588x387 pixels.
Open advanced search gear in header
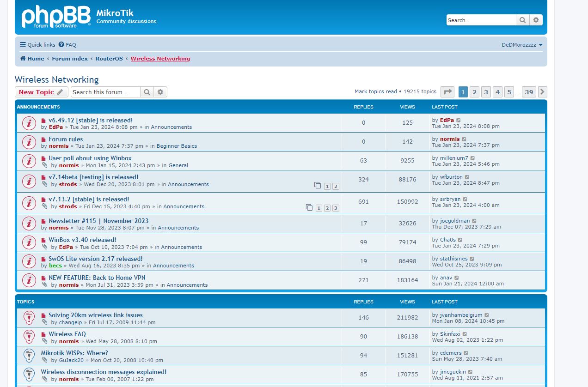pos(536,20)
